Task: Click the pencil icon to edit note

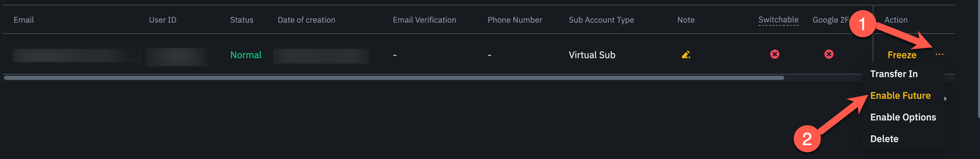Action: pos(685,55)
